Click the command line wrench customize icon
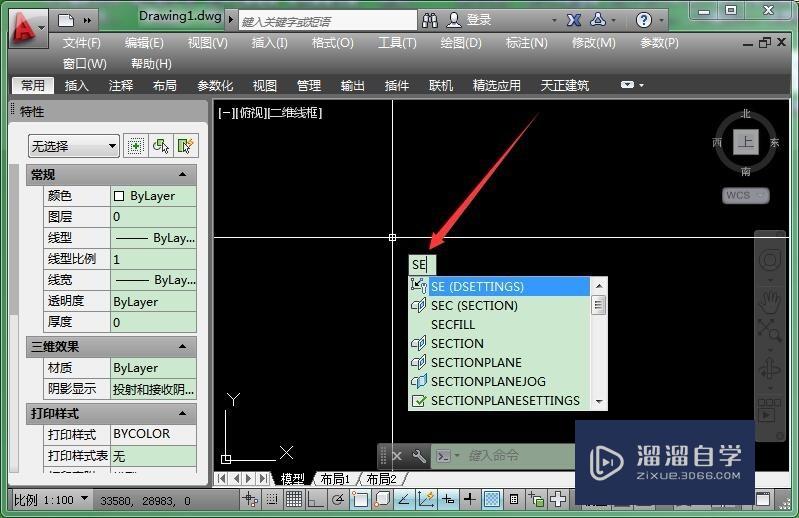 click(419, 456)
